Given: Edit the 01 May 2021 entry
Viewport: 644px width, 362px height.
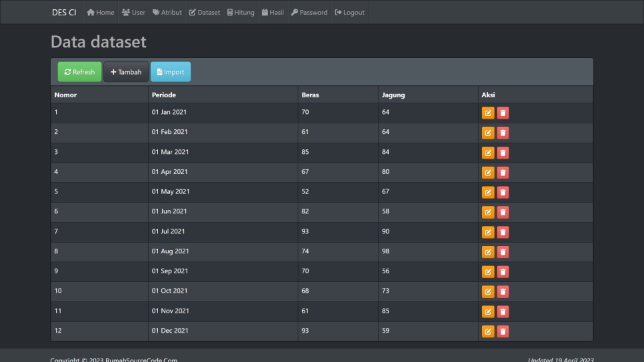Looking at the screenshot, I should [488, 193].
